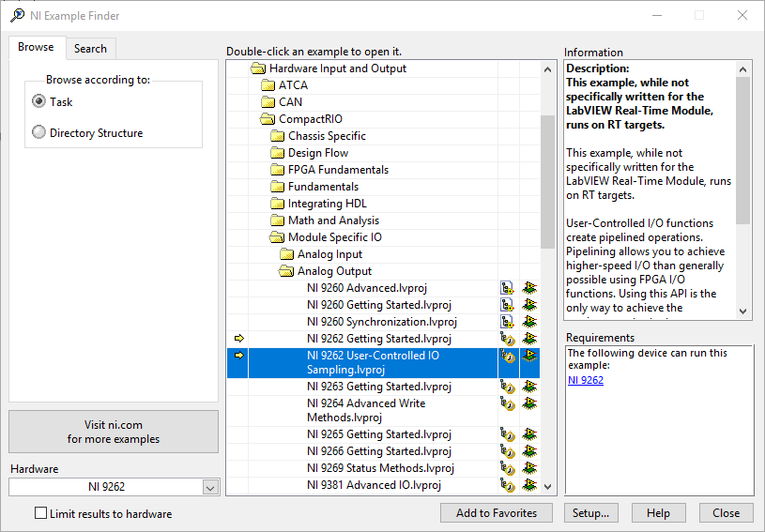Click the FPGA target icon for NI 9266 Getting Started.lvproj
This screenshot has width=765, height=532.
(x=529, y=451)
